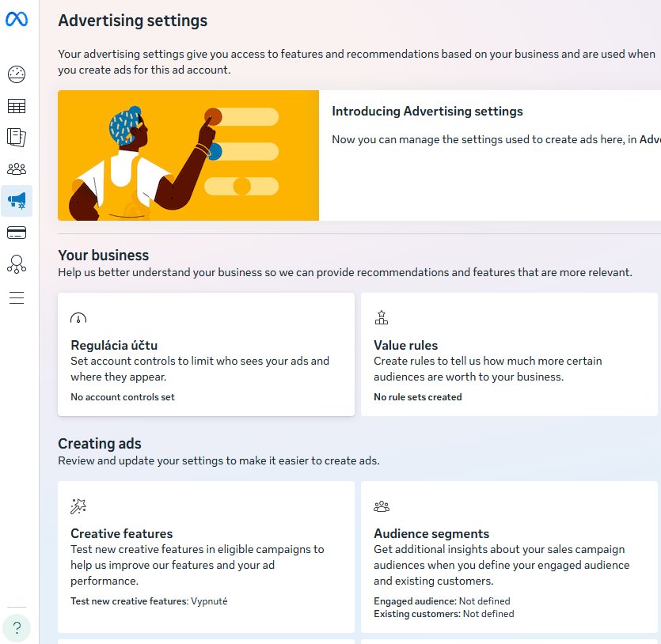Click the connected nodes icon in sidebar
The image size is (661, 644).
click(17, 264)
